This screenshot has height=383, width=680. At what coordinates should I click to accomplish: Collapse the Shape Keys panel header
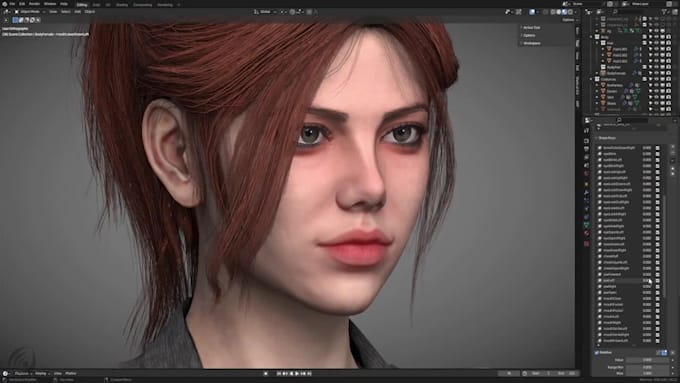(x=606, y=138)
